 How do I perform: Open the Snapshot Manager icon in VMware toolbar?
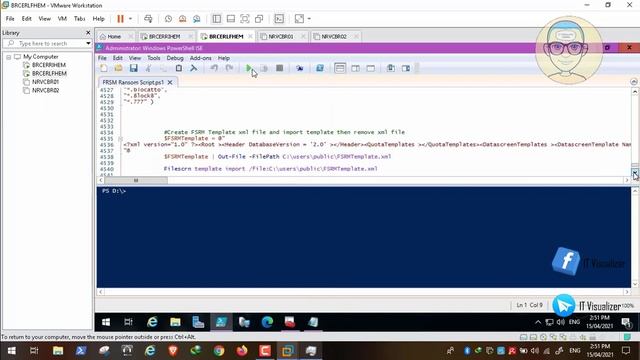click(x=197, y=19)
